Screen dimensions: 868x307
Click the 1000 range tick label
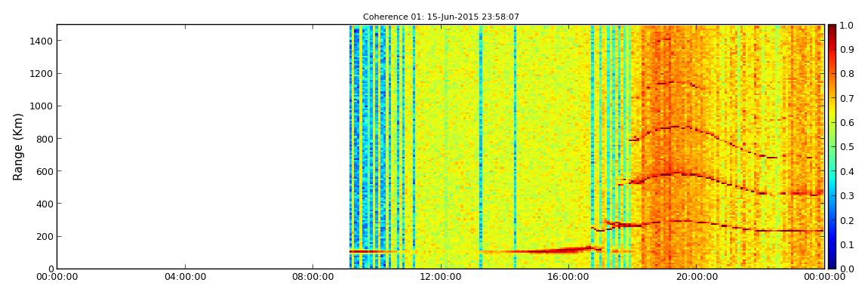click(42, 106)
